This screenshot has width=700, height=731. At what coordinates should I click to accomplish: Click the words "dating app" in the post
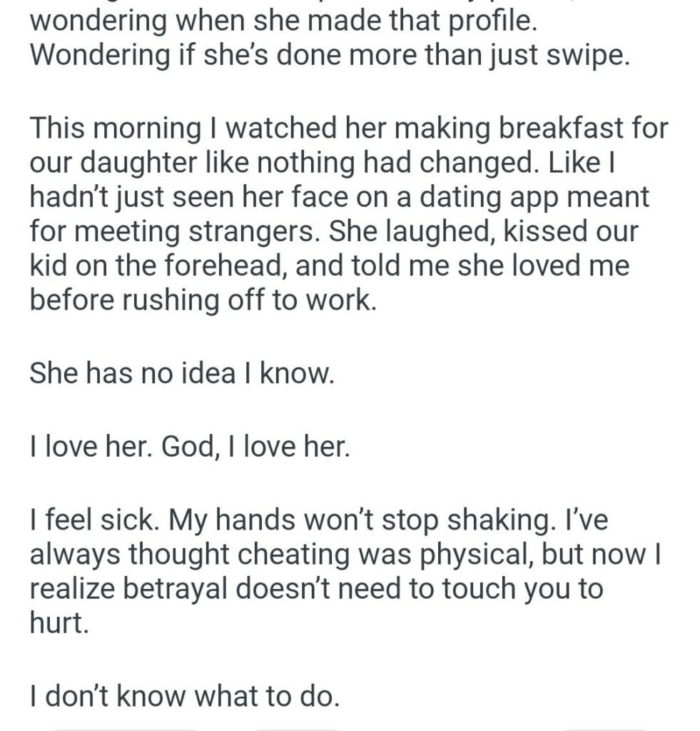click(x=498, y=197)
